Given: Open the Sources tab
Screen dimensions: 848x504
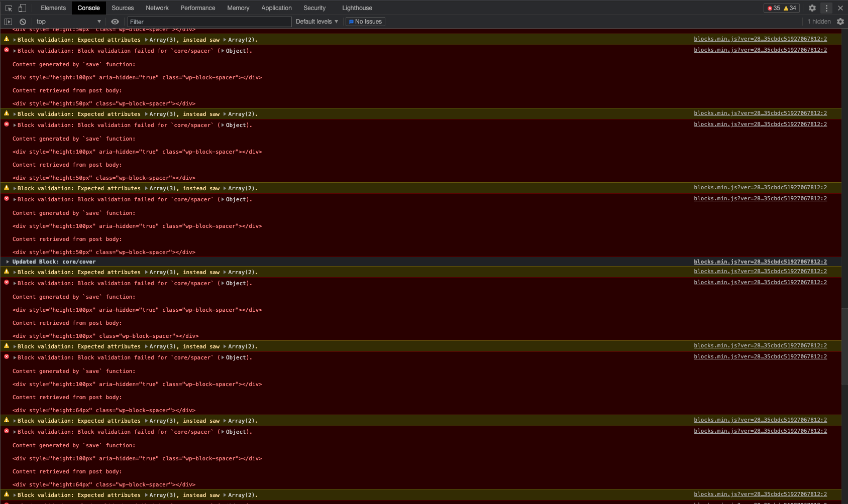Looking at the screenshot, I should pos(123,8).
